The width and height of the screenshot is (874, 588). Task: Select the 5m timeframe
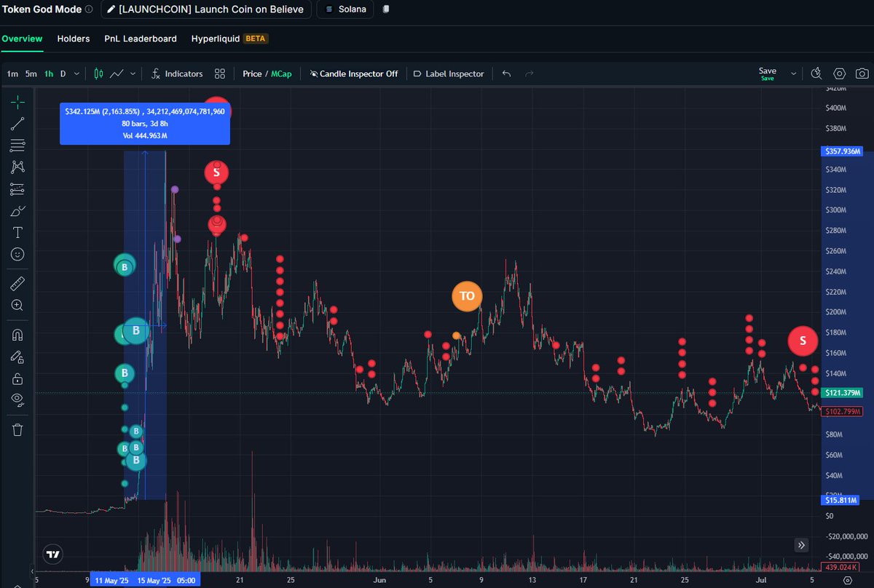point(31,73)
